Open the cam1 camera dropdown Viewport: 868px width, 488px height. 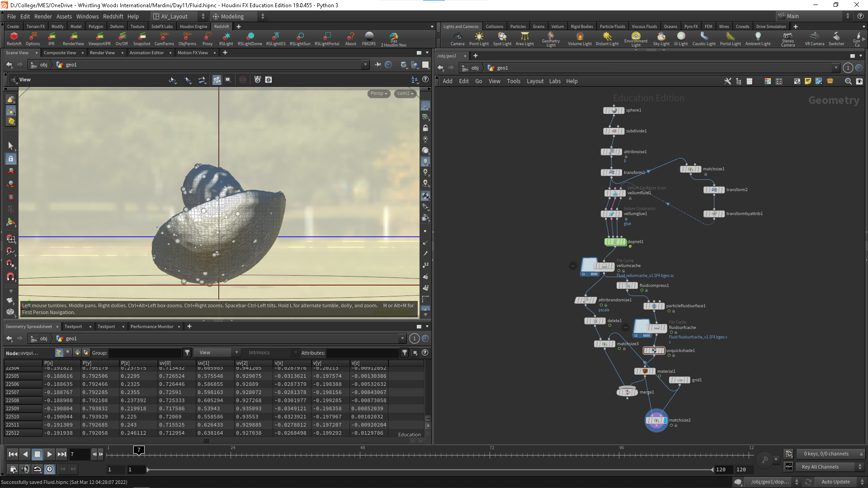click(x=406, y=94)
